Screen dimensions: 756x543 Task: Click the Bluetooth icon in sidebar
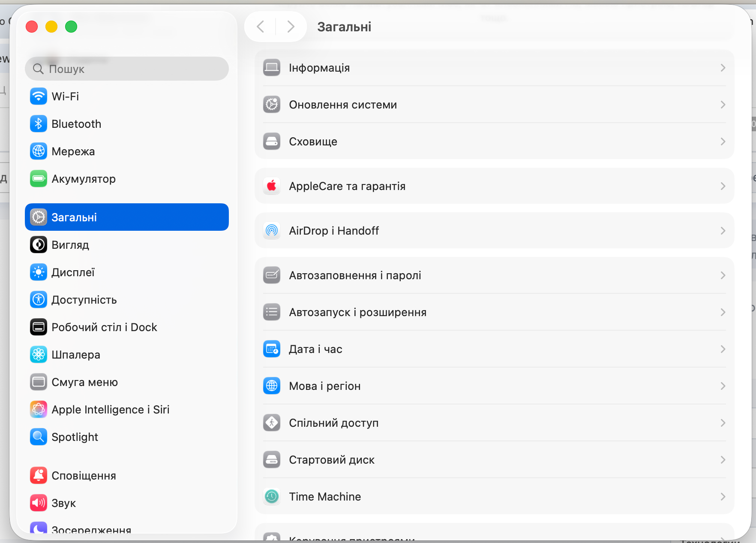[39, 124]
